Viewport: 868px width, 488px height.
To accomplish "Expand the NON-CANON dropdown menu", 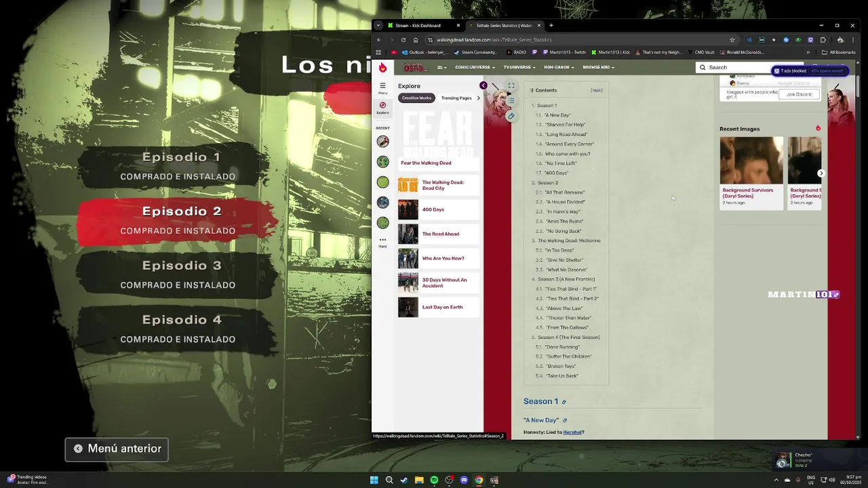I will point(559,67).
